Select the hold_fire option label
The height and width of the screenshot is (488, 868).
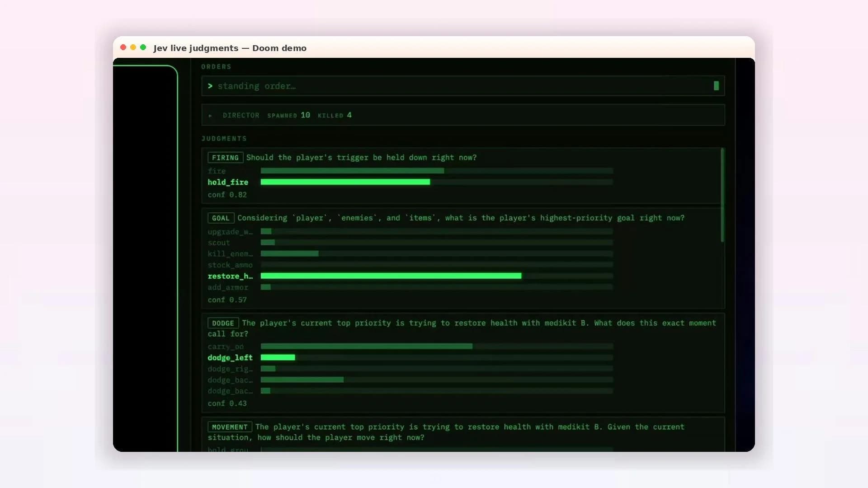coord(228,182)
